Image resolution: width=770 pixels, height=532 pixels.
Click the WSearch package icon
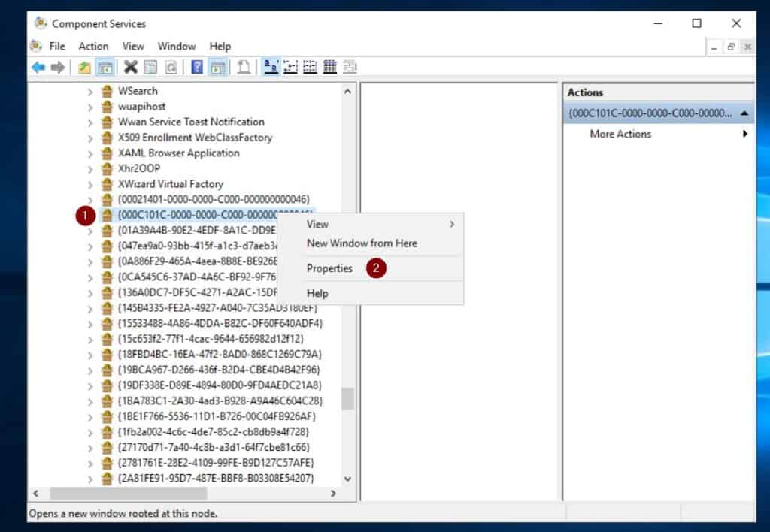coord(107,91)
